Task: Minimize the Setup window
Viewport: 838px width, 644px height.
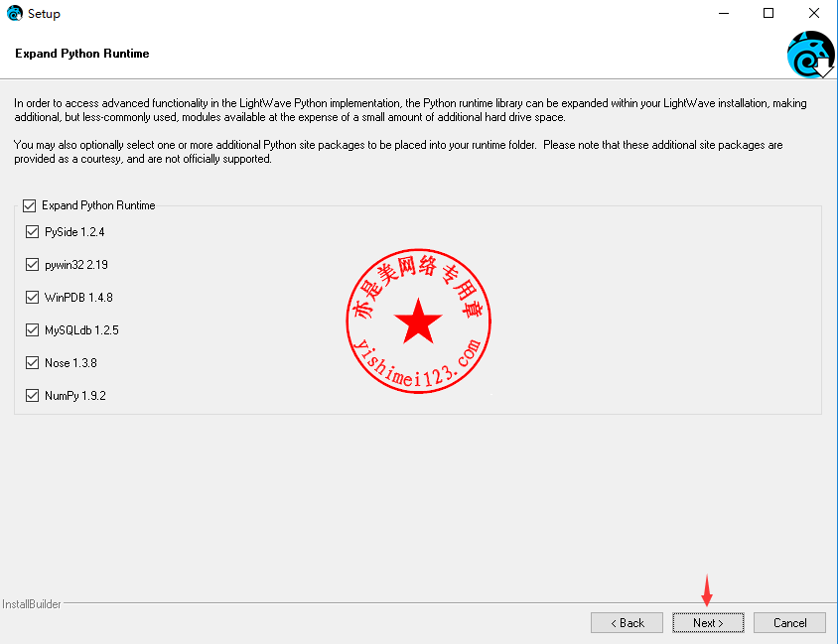Action: point(724,13)
